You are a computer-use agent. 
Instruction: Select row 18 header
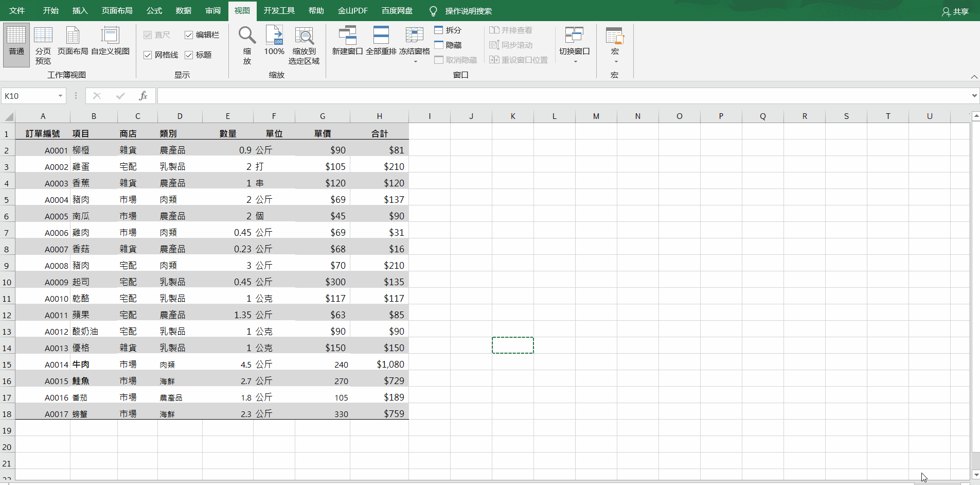pyautogui.click(x=7, y=414)
